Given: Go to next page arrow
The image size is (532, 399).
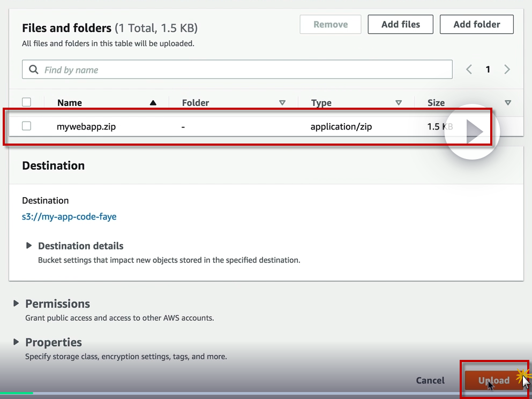Looking at the screenshot, I should coord(507,70).
